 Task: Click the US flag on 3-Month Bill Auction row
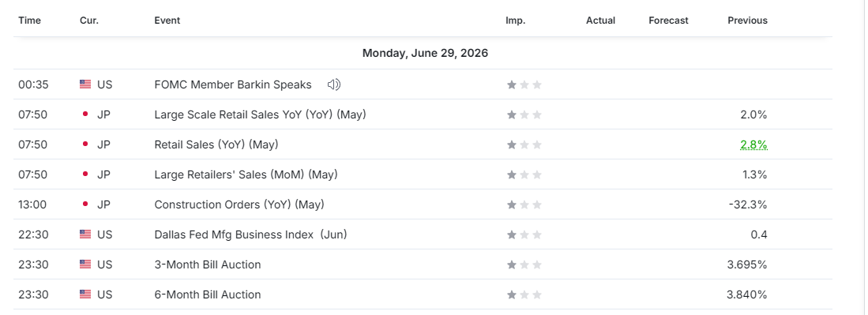(x=85, y=264)
